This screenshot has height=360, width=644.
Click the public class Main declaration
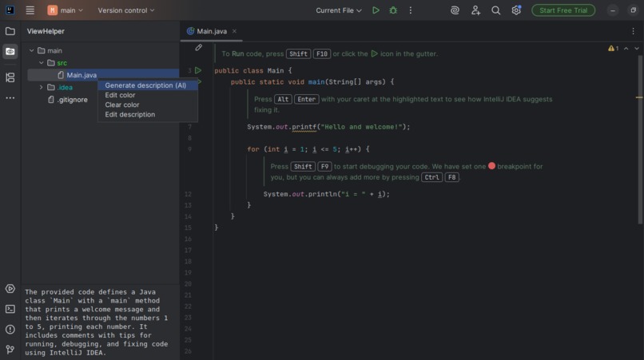[x=253, y=70]
